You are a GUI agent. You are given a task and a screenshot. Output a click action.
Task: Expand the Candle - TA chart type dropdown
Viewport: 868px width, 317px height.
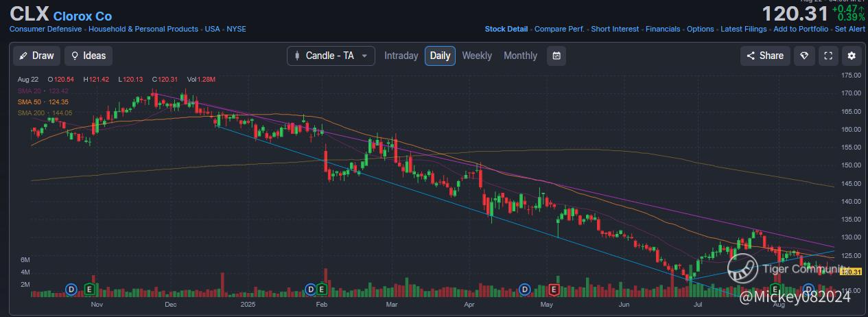(331, 56)
